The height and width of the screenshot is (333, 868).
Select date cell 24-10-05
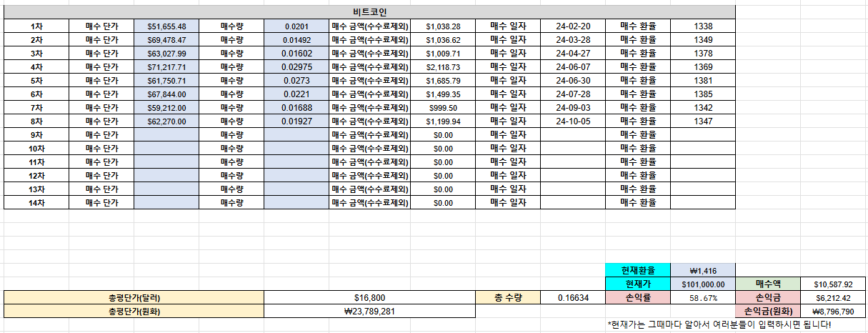coord(573,121)
